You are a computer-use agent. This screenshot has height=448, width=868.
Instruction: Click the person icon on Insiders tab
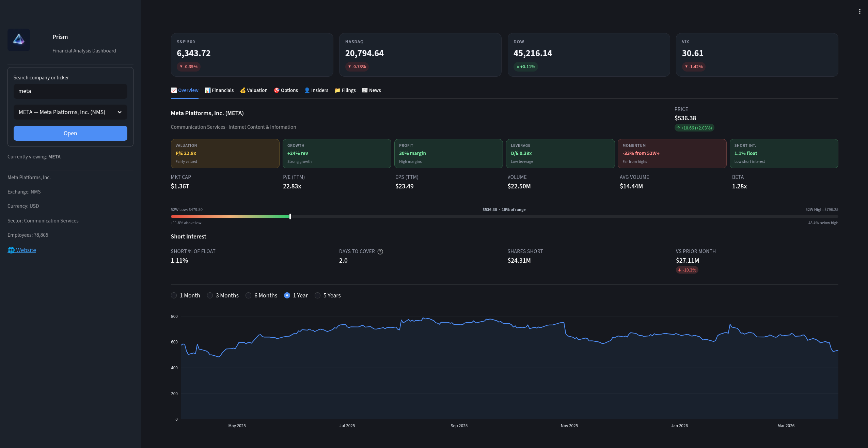(x=307, y=90)
